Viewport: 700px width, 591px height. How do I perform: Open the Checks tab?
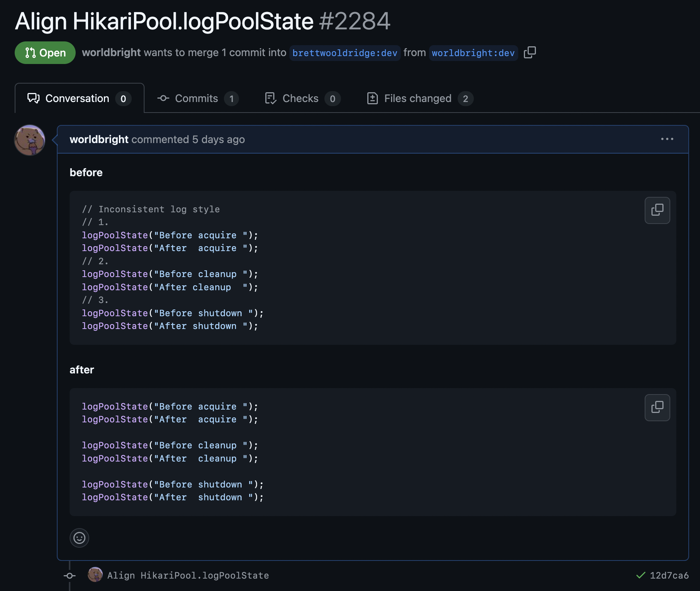coord(303,98)
